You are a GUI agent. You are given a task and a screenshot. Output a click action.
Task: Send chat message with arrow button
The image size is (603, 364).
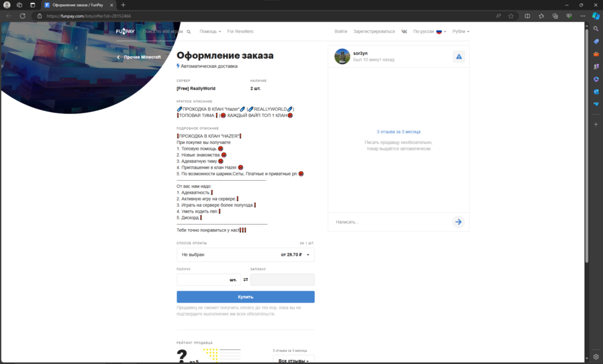tap(458, 222)
